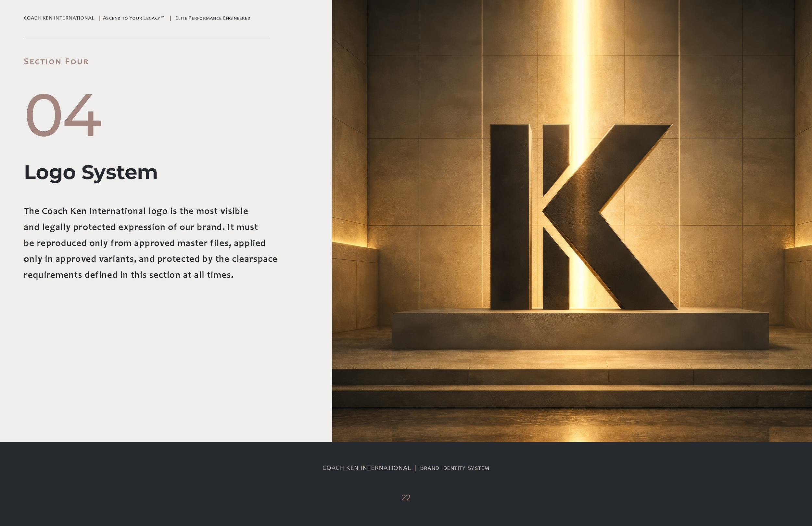Click the line 'and legally protected expression'
812x526 pixels.
point(141,227)
